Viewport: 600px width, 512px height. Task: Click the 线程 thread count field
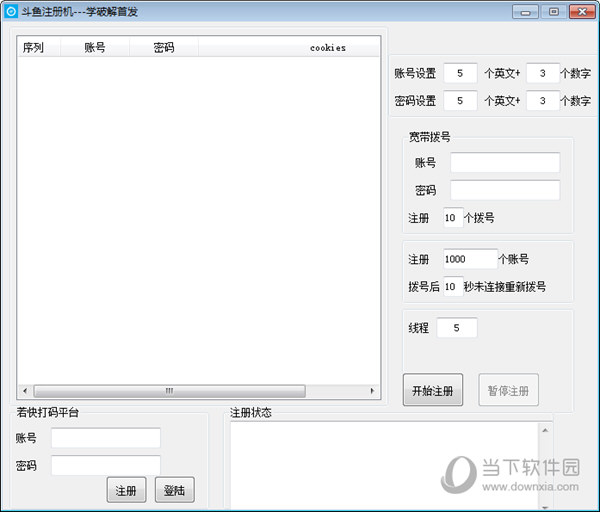tap(457, 328)
